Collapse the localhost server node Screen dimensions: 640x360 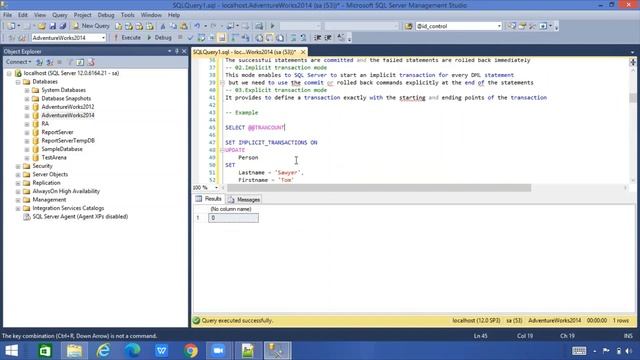point(9,73)
